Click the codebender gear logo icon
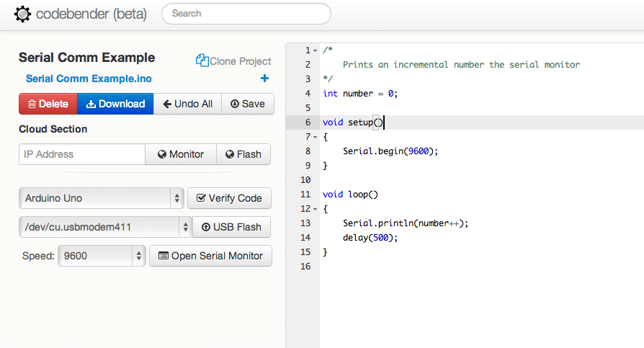This screenshot has width=644, height=348. (x=22, y=14)
